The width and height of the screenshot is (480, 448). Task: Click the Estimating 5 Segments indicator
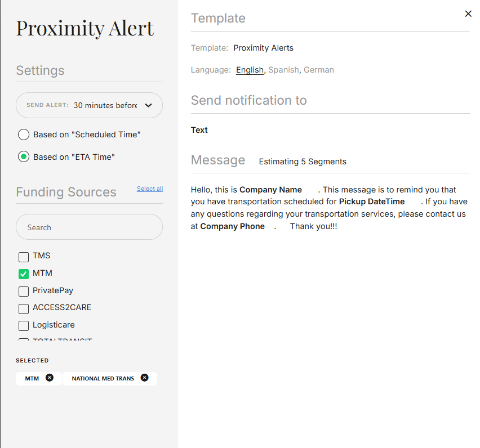[303, 162]
